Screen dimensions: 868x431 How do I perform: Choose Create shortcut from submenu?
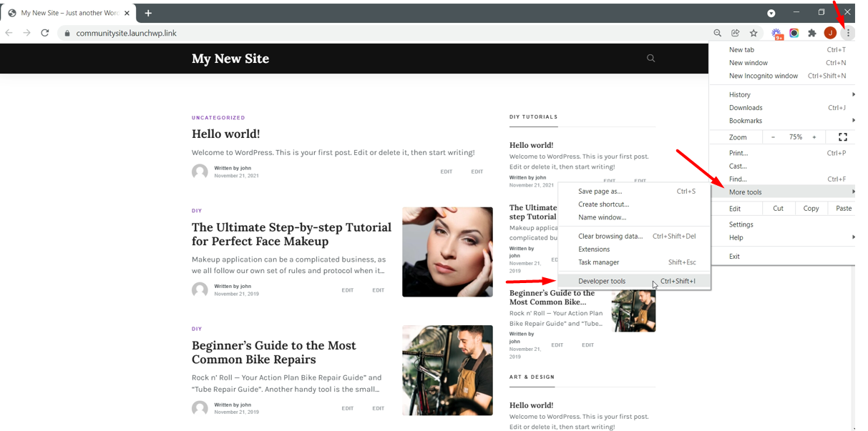coord(634,204)
